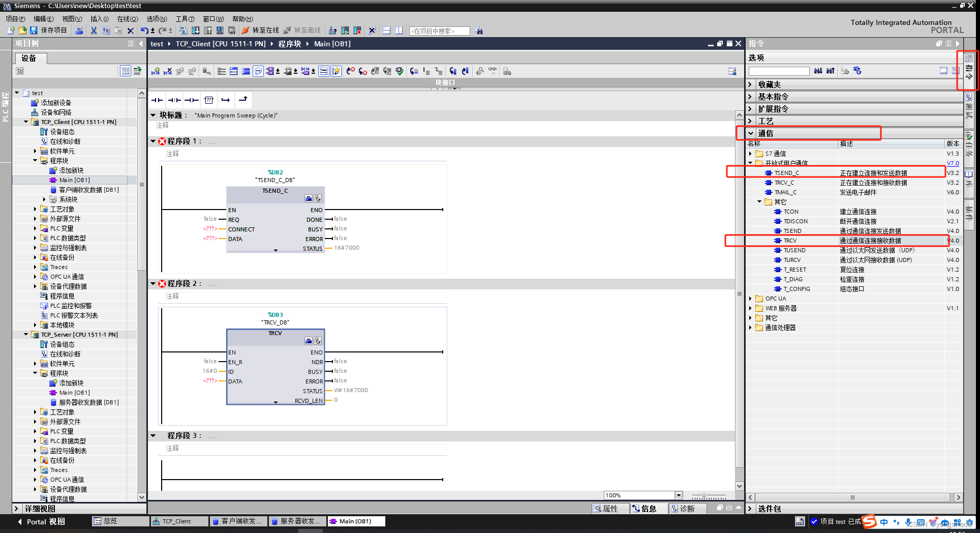Viewport: 980px width, 533px height.
Task: Click the open all networks icon
Action: pos(234,71)
